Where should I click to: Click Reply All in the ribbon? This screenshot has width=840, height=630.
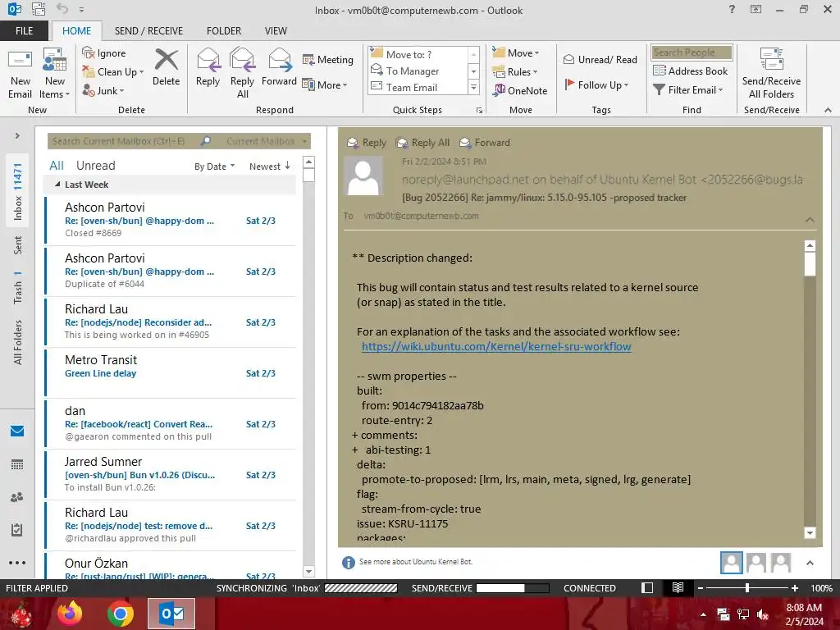coord(242,73)
